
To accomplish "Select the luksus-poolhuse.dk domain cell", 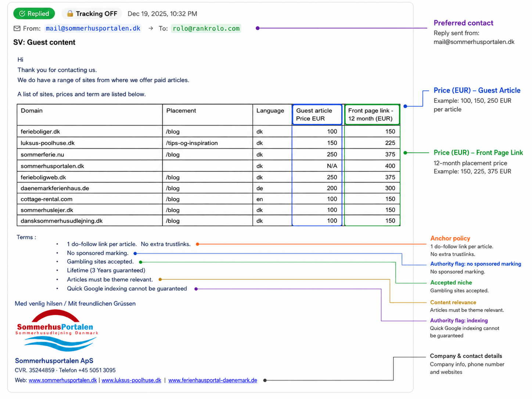I will pyautogui.click(x=90, y=143).
